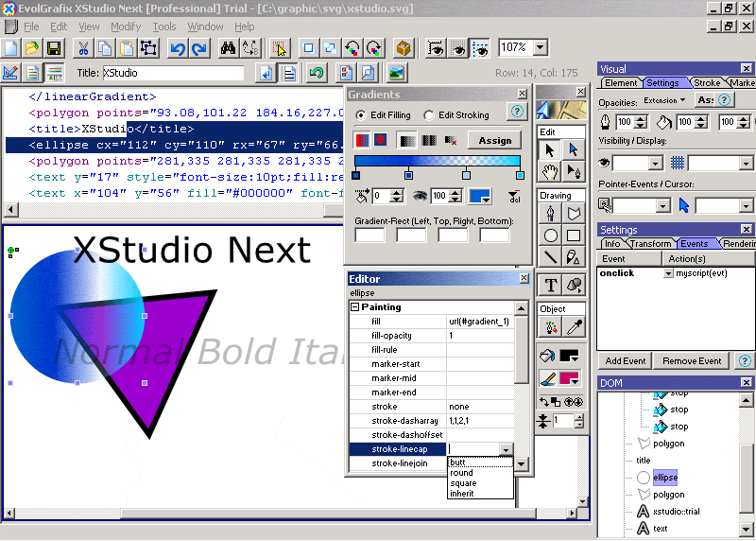Choose the linear gradient type icon

click(362, 140)
